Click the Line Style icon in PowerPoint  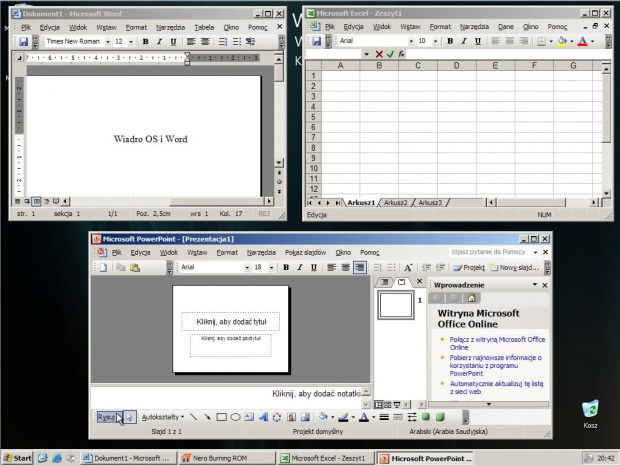click(384, 417)
